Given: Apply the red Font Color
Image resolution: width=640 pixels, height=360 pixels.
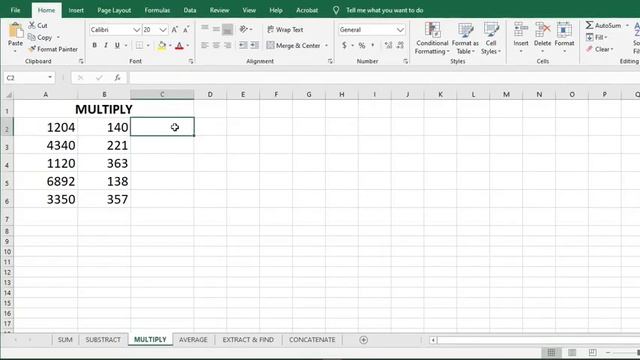Looking at the screenshot, I should 179,45.
